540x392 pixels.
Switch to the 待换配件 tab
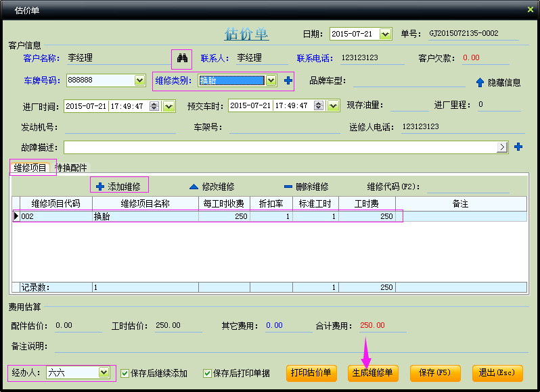pyautogui.click(x=71, y=168)
